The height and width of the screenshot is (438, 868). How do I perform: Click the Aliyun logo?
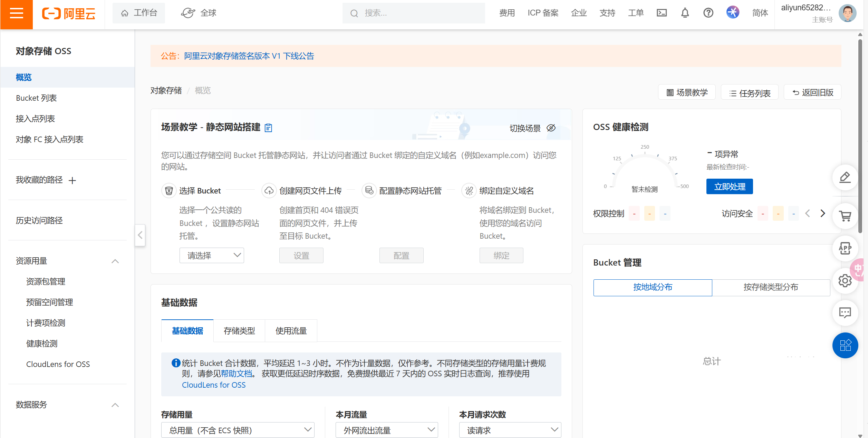tap(69, 14)
